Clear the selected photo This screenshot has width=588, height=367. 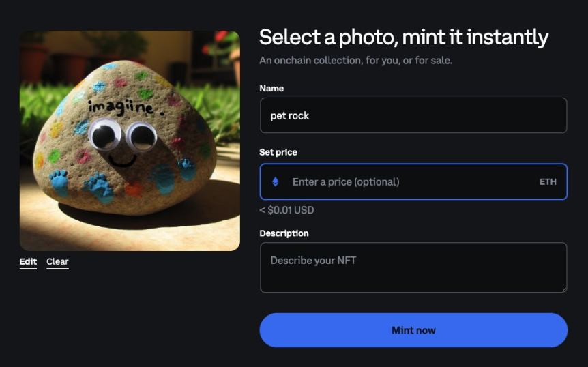tap(57, 261)
